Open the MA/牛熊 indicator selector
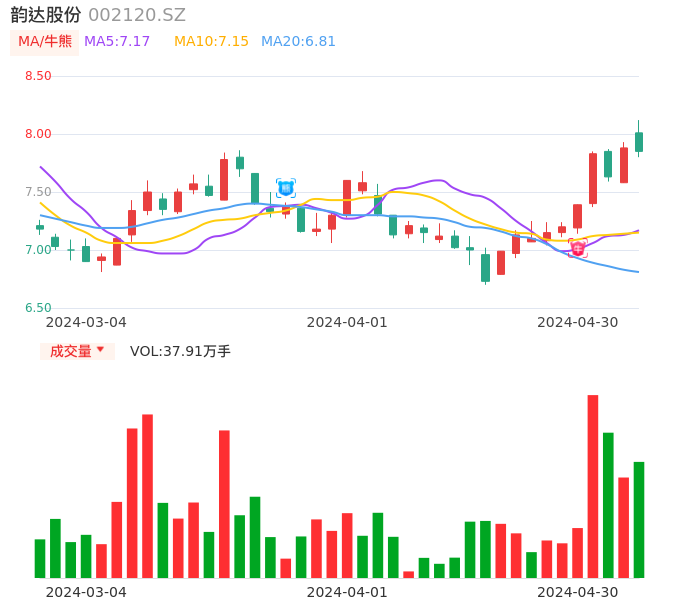This screenshot has height=606, width=686. (45, 42)
